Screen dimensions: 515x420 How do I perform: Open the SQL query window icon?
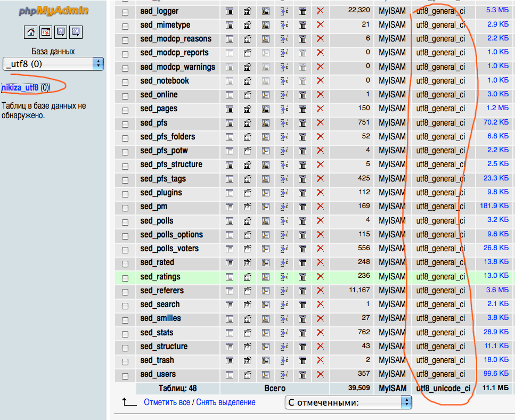pyautogui.click(x=46, y=32)
